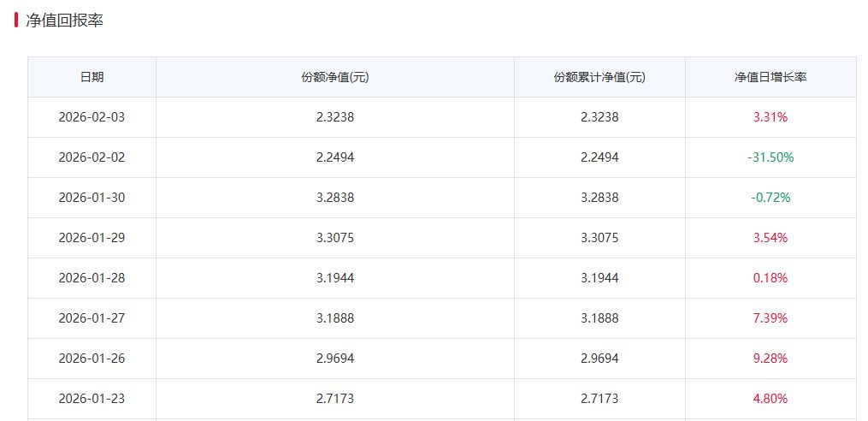The height and width of the screenshot is (421, 868).
Task: Click the 7.39% daily growth value
Action: point(770,318)
